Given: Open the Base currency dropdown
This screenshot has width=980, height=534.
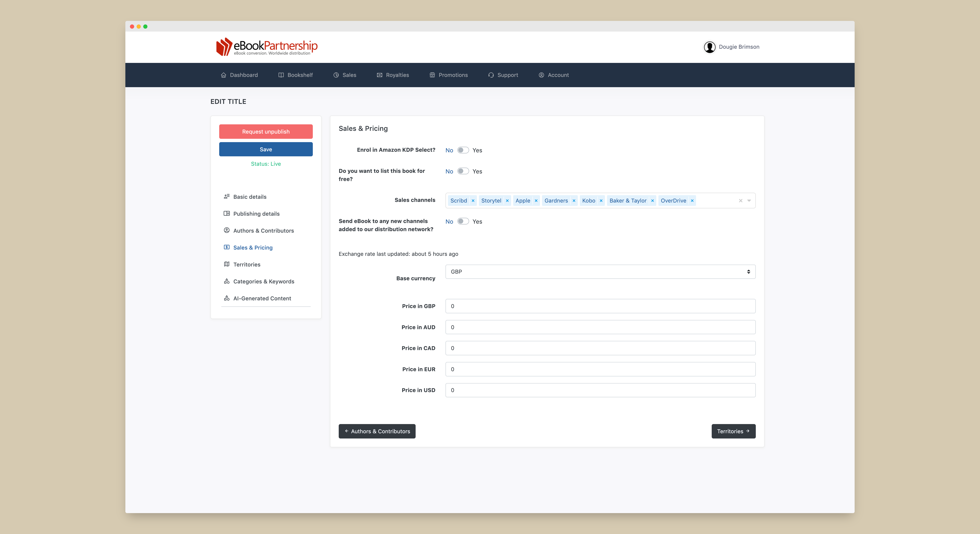Looking at the screenshot, I should point(600,271).
